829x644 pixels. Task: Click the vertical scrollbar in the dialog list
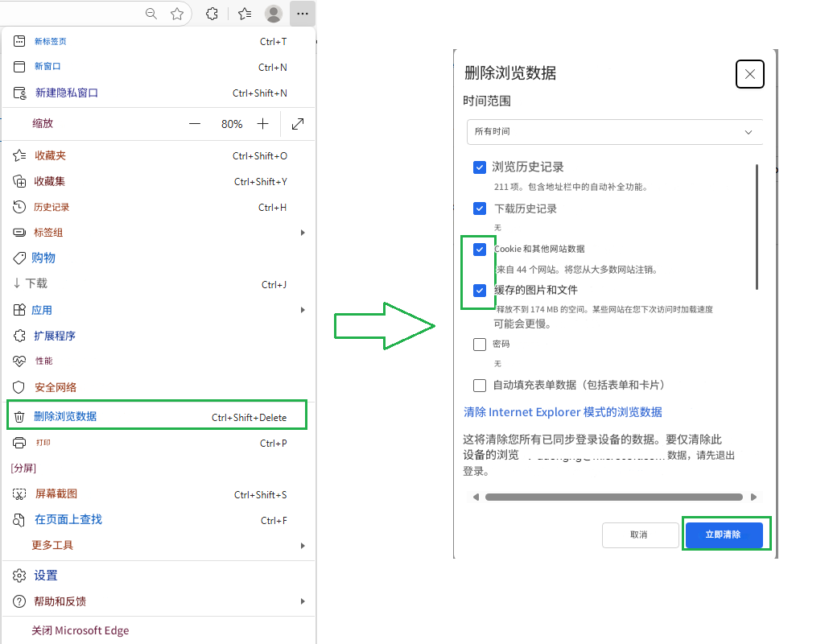pyautogui.click(x=757, y=227)
